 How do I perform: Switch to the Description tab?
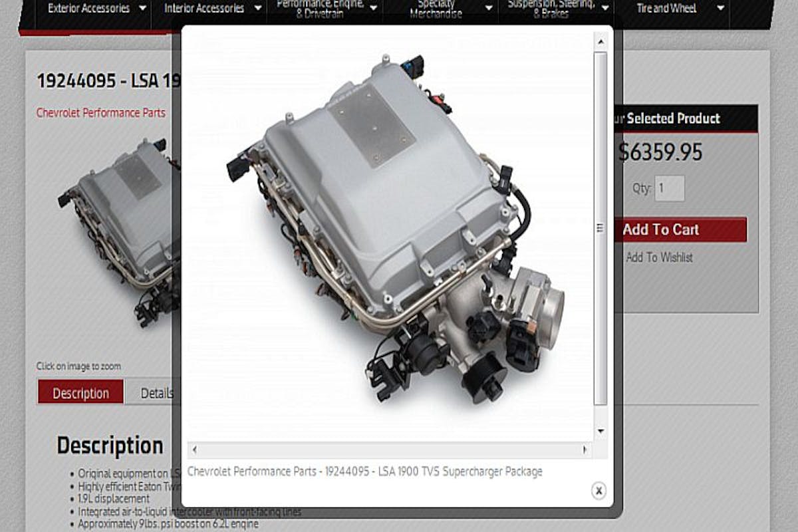point(80,393)
